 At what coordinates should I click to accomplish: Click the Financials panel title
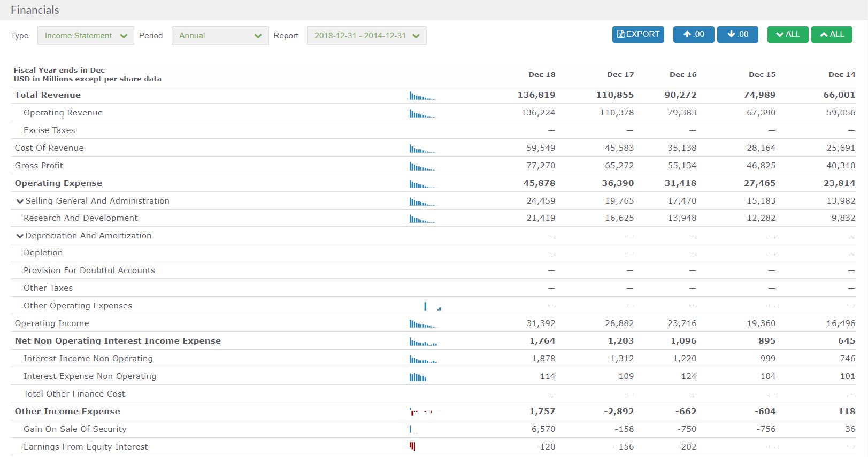tap(35, 10)
